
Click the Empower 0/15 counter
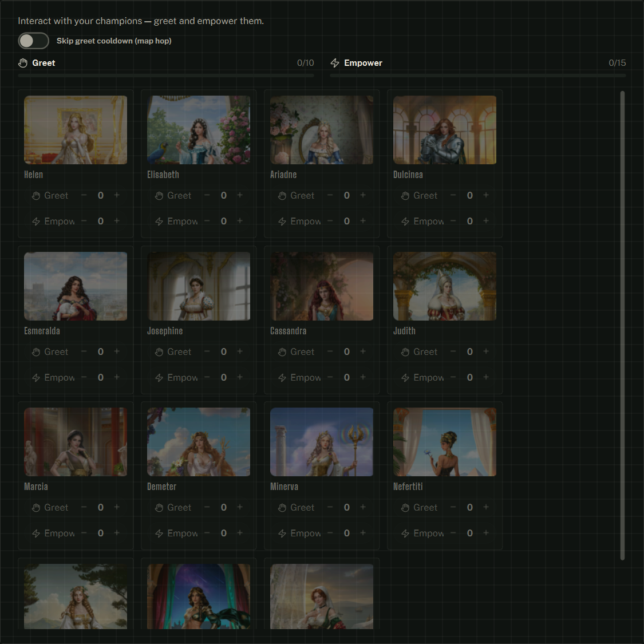coord(617,63)
